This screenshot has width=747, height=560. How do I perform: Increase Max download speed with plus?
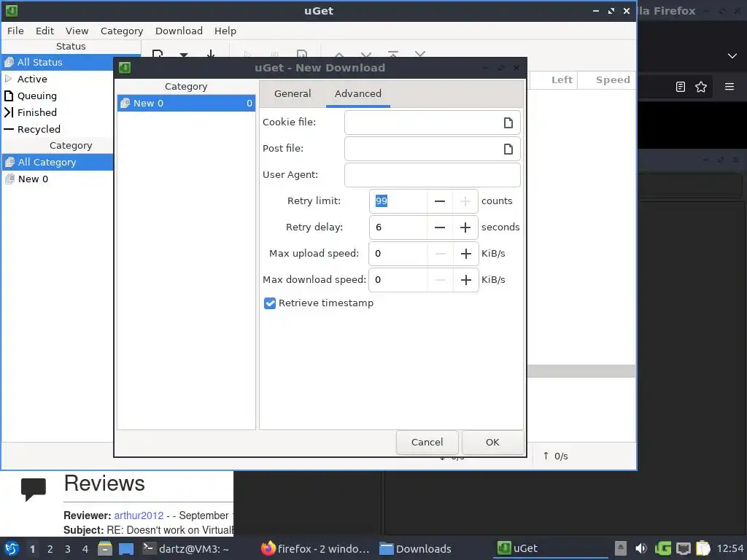point(465,279)
